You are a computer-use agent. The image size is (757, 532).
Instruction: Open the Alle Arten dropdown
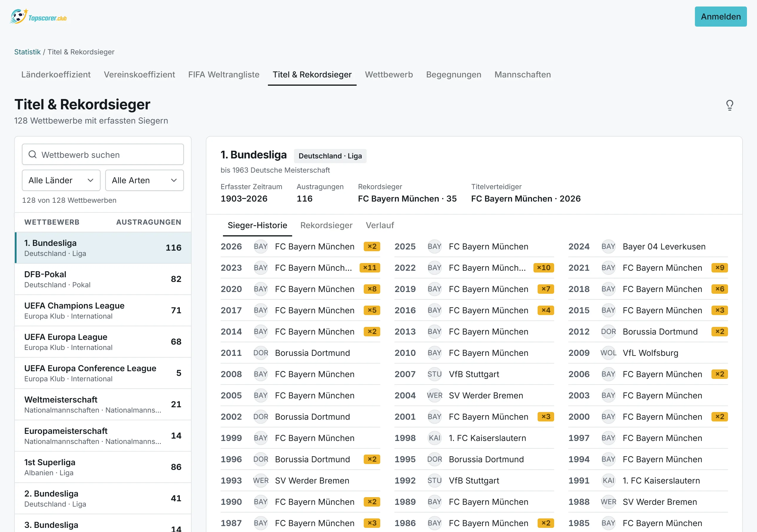(x=144, y=180)
